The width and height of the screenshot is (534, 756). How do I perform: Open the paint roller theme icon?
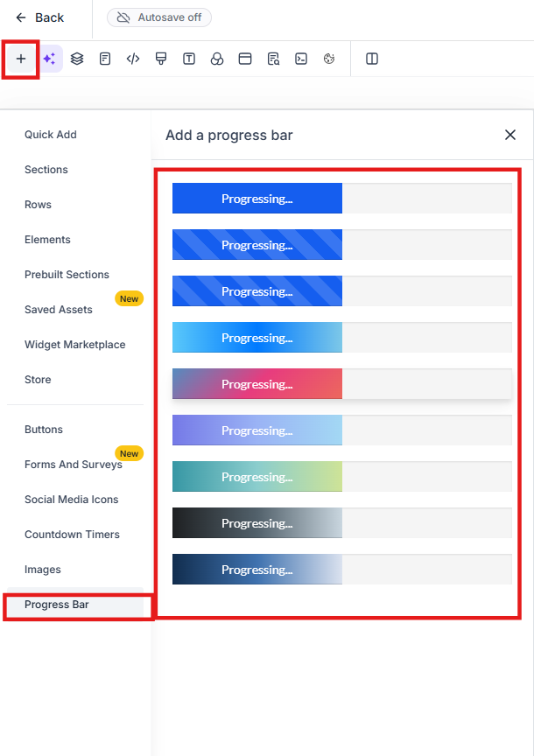pyautogui.click(x=161, y=59)
